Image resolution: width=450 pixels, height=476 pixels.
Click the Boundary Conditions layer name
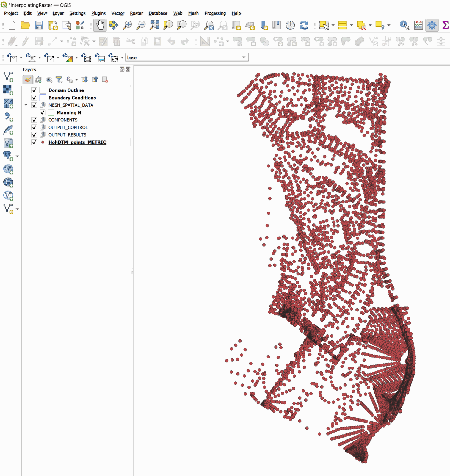click(x=72, y=98)
